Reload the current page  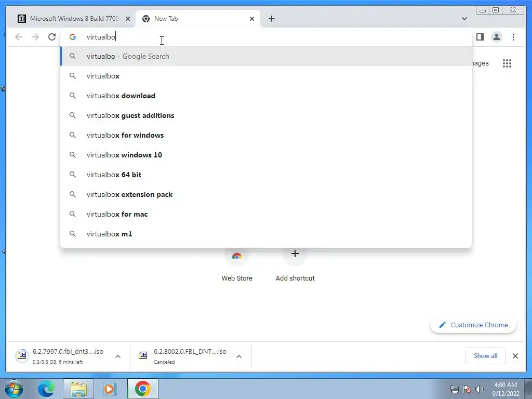[52, 37]
